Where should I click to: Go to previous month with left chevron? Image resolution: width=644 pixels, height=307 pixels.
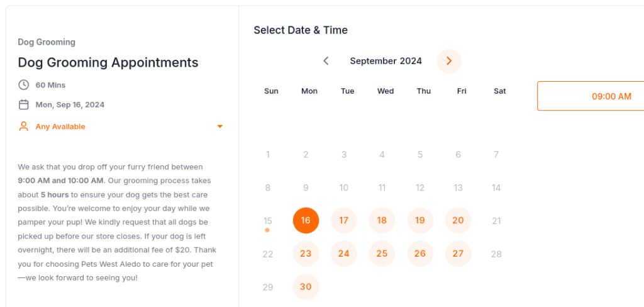[326, 61]
